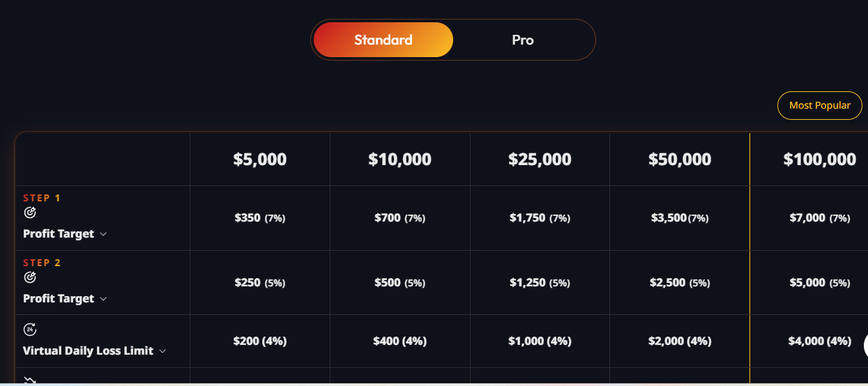Switch to the Standard plan toggle
The height and width of the screenshot is (386, 868).
tap(383, 40)
